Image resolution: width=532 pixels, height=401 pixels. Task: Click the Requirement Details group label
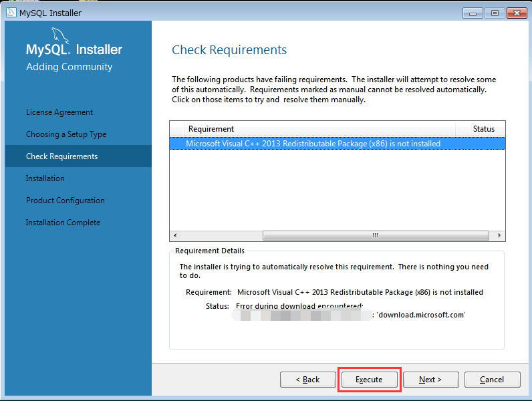(210, 251)
